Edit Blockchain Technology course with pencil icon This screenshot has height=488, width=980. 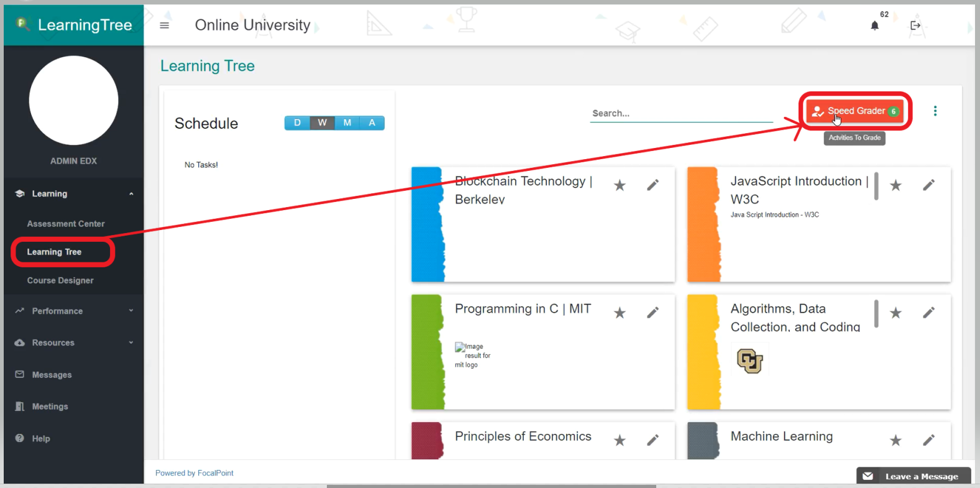pyautogui.click(x=653, y=185)
